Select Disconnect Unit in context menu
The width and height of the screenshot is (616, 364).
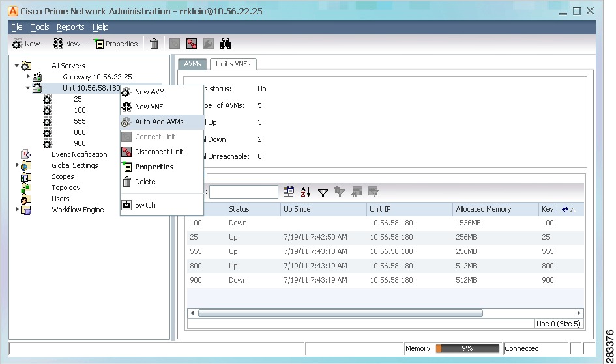point(162,152)
